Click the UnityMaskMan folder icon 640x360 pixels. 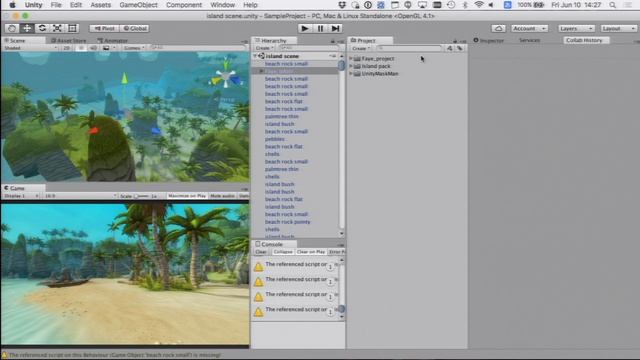point(357,74)
